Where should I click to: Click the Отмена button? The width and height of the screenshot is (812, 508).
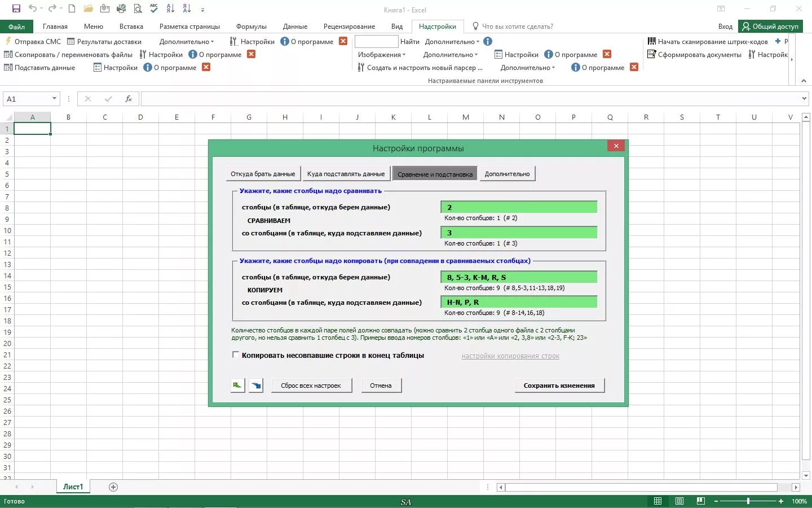381,385
